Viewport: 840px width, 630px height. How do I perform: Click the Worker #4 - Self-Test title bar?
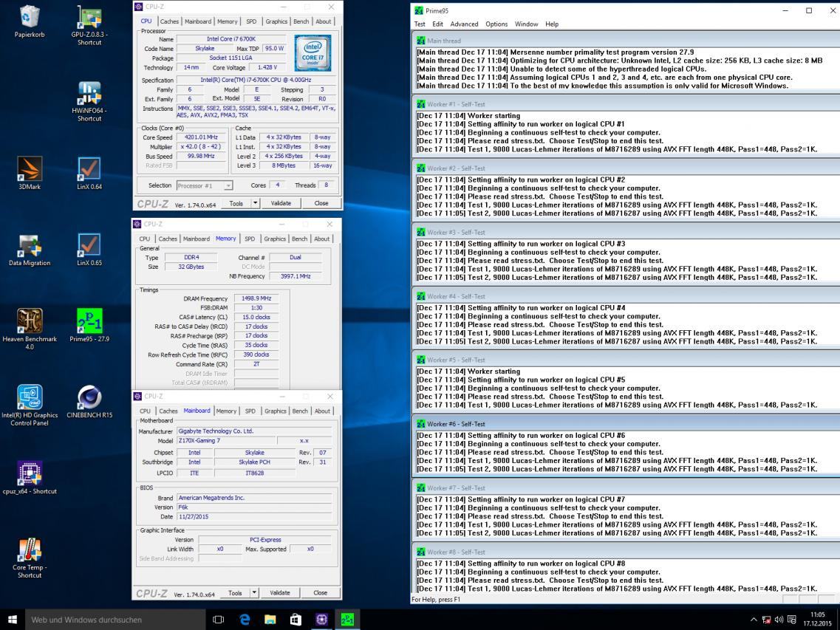pyautogui.click(x=626, y=296)
